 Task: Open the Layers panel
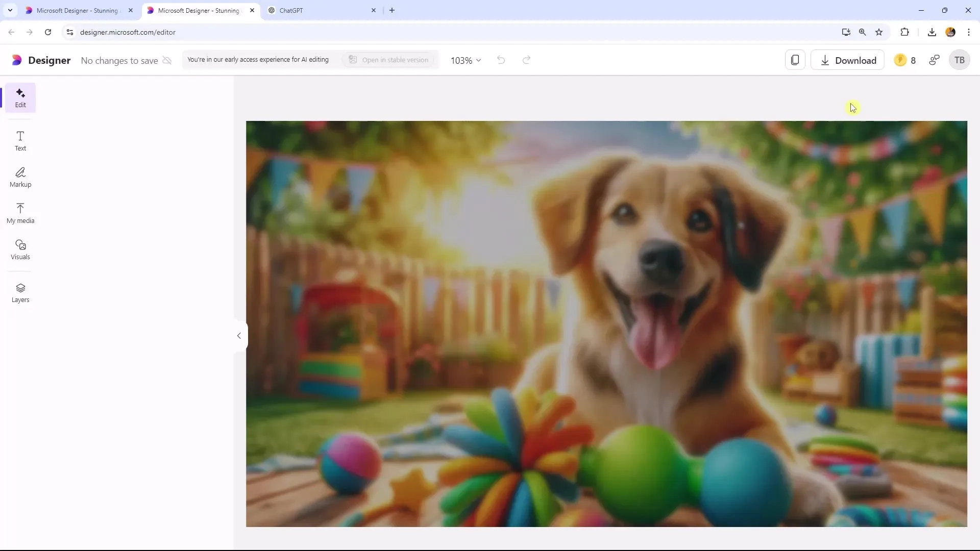[x=20, y=293]
